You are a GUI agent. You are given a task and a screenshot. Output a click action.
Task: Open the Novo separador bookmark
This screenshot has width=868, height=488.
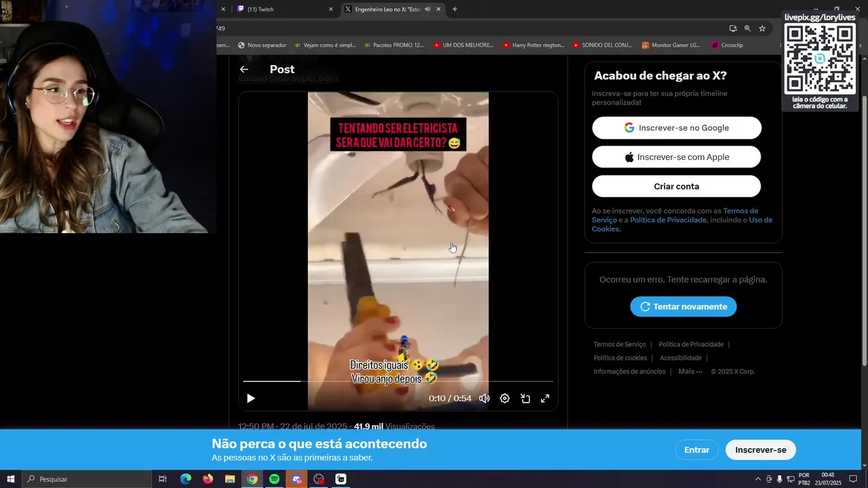click(262, 45)
